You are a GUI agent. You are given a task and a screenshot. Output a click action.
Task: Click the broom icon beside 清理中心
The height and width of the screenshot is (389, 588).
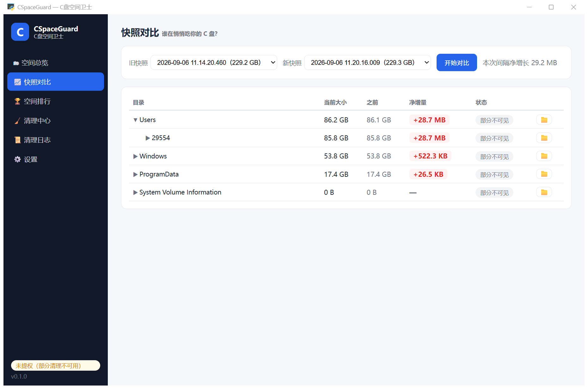tap(17, 120)
